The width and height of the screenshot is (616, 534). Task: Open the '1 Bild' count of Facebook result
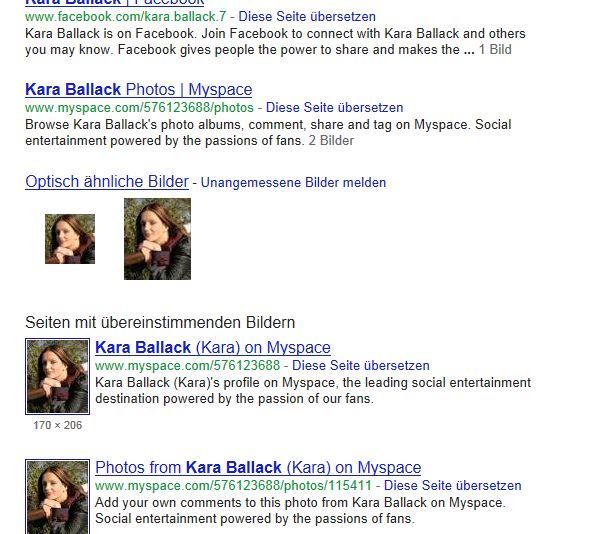point(495,50)
